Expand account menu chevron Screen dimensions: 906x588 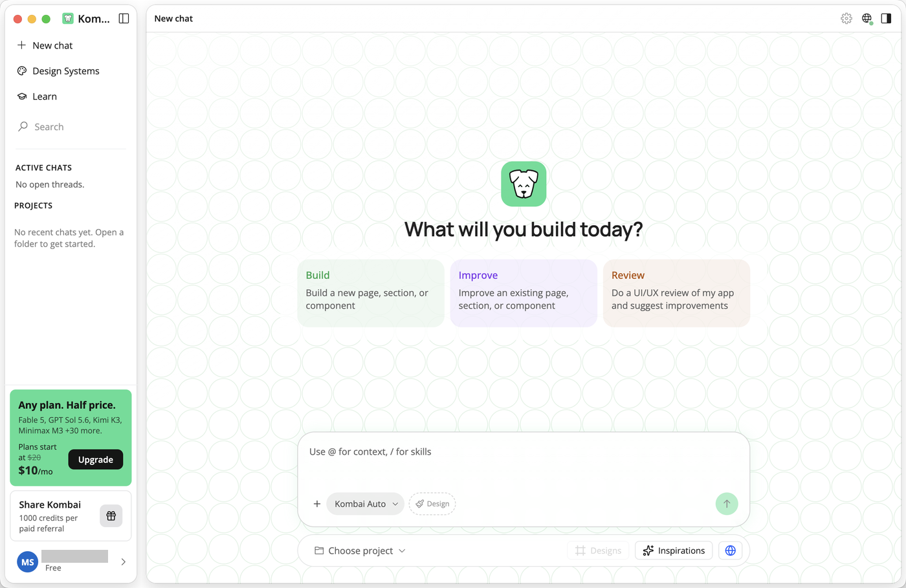coord(123,562)
